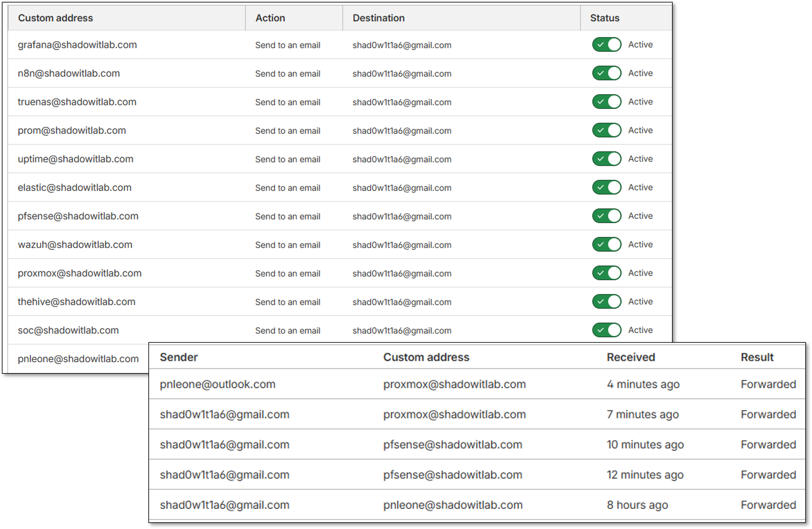Disable forwarding for grafana@shadowitlab.com

[x=606, y=45]
